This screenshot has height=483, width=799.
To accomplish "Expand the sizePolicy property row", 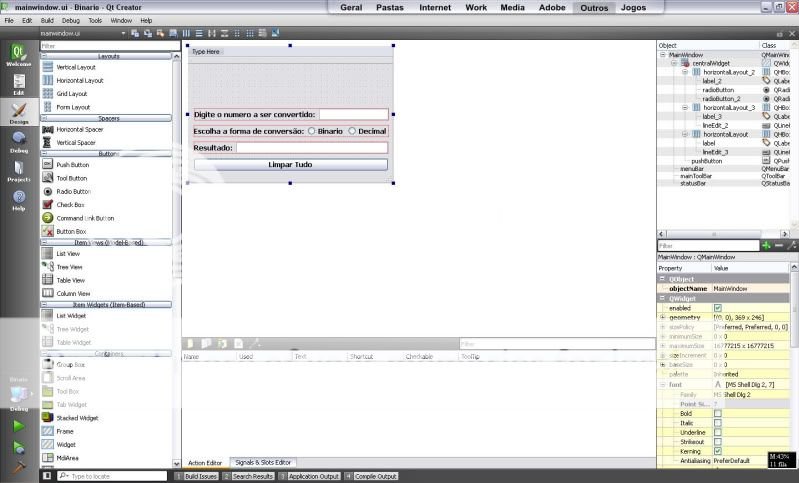I will pyautogui.click(x=662, y=327).
